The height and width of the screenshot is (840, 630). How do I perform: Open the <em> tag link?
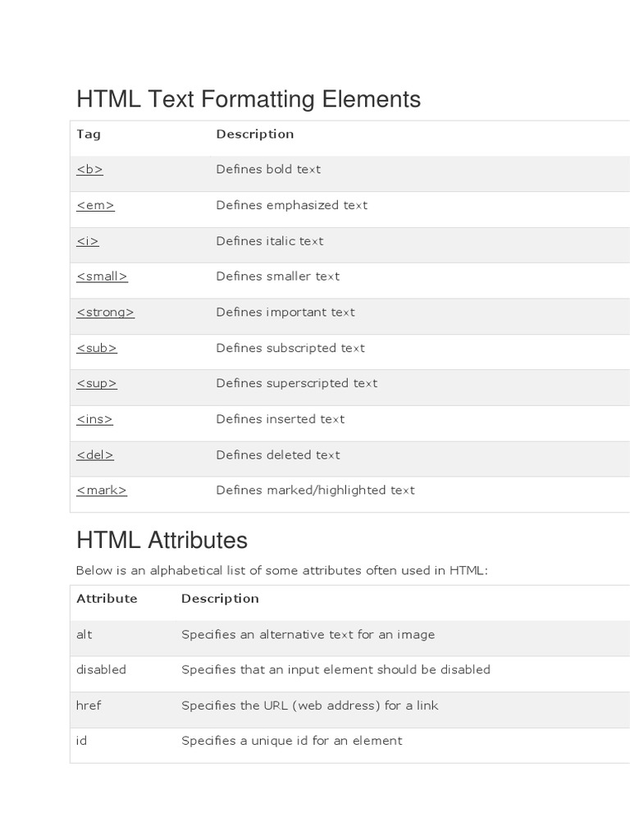95,205
